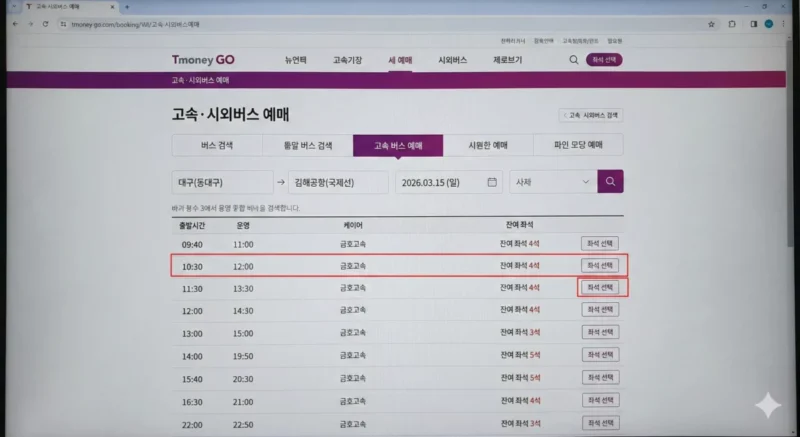This screenshot has width=800, height=437.
Task: Click the 출발시간 column header
Action: (x=192, y=225)
